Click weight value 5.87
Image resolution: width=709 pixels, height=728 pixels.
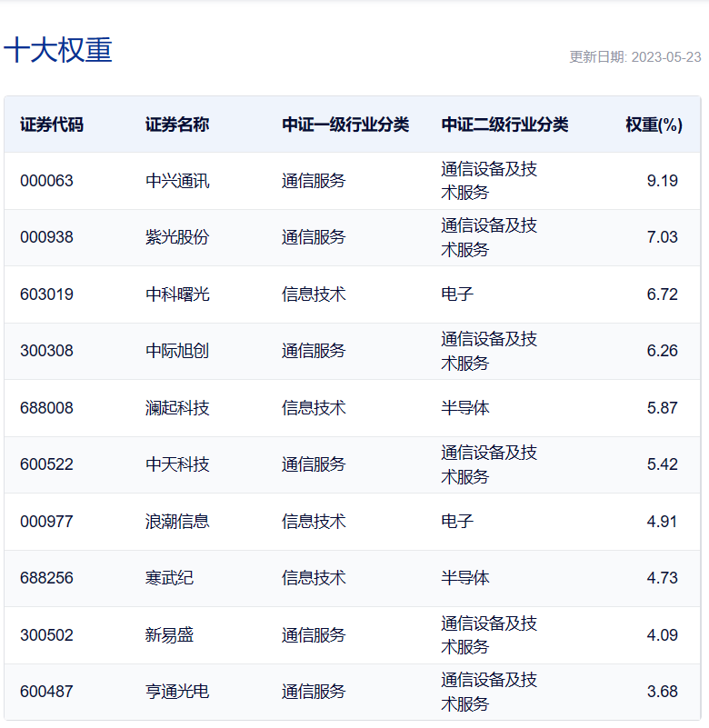pyautogui.click(x=662, y=408)
